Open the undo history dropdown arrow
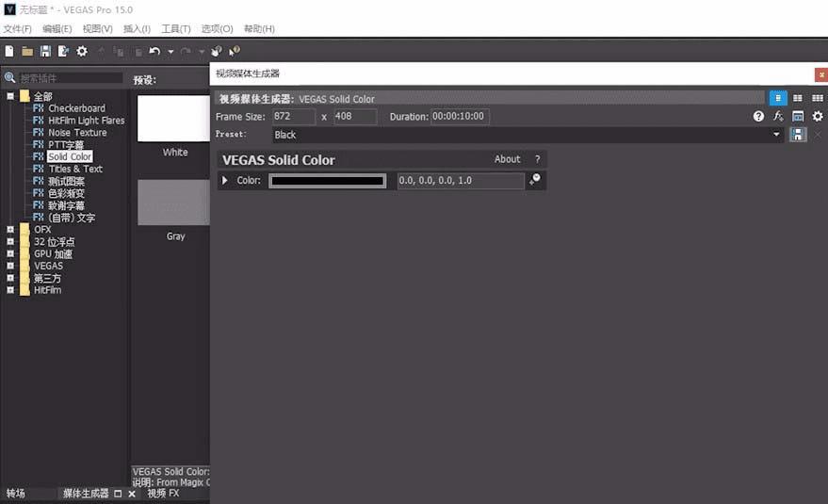 [170, 52]
